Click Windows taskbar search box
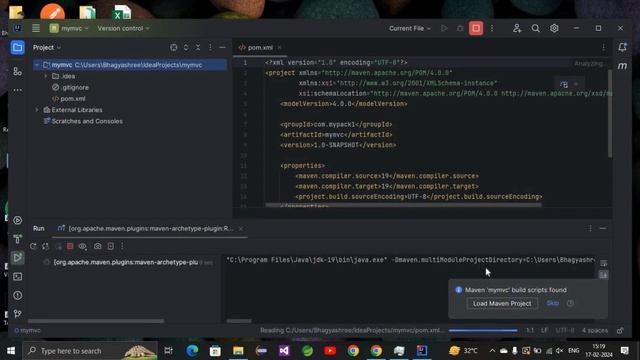The image size is (640, 360). tap(90, 351)
